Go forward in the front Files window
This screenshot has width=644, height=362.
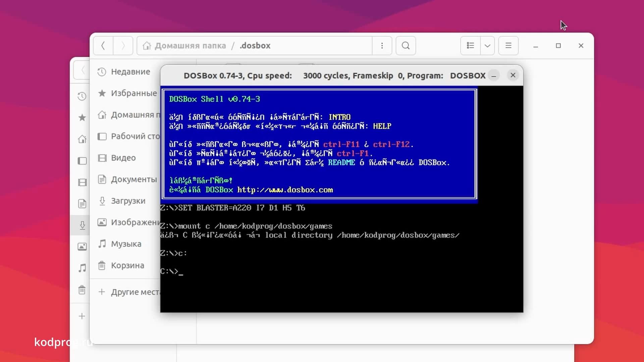point(123,46)
